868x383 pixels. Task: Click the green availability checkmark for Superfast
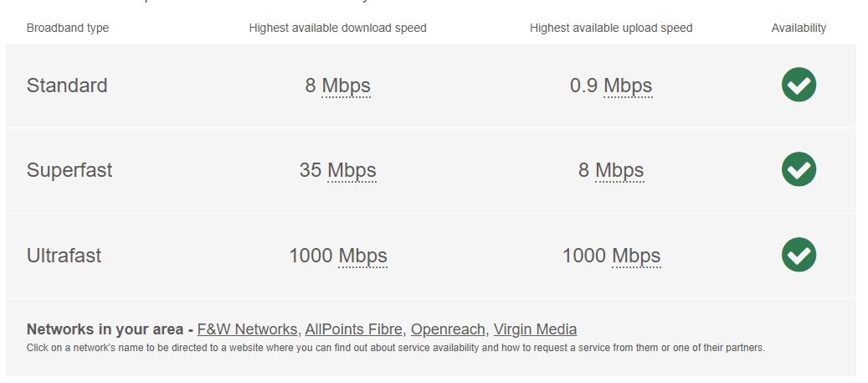coord(799,169)
